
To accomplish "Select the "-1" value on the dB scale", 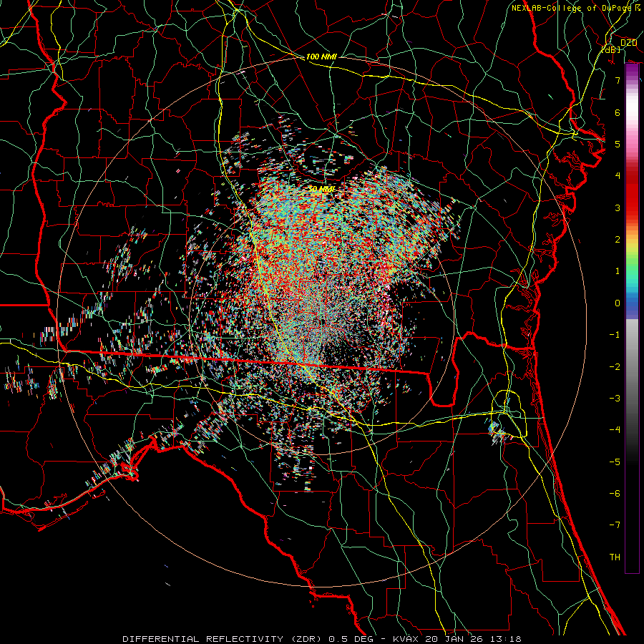I will click(x=615, y=335).
